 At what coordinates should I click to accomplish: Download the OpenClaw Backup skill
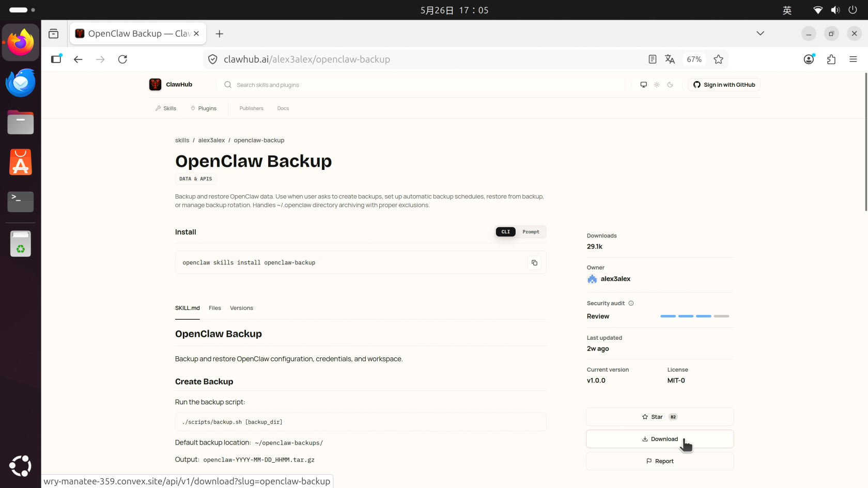pos(660,439)
